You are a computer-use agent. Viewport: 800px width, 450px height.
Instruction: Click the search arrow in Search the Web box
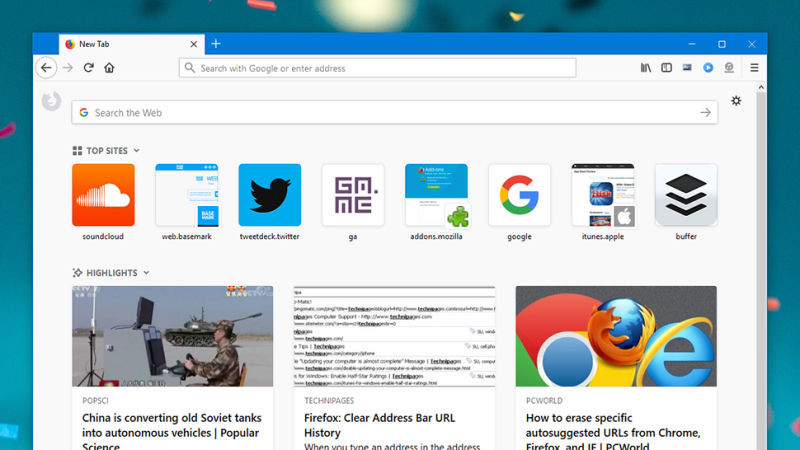(x=705, y=113)
